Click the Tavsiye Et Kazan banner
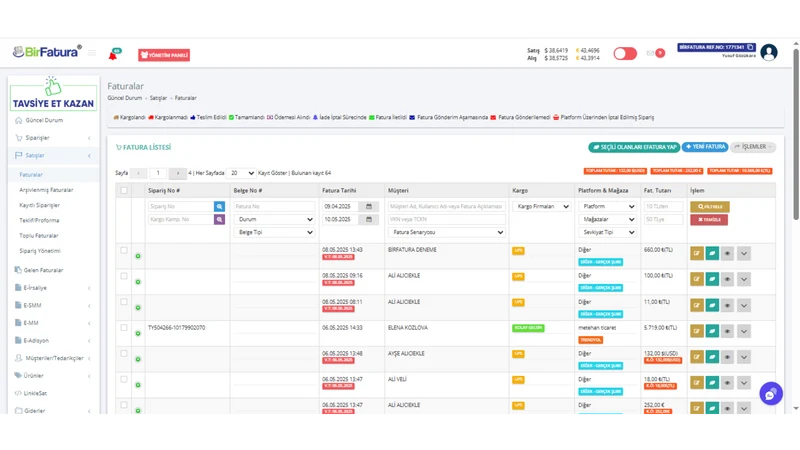This screenshot has height=450, width=800. (53, 93)
